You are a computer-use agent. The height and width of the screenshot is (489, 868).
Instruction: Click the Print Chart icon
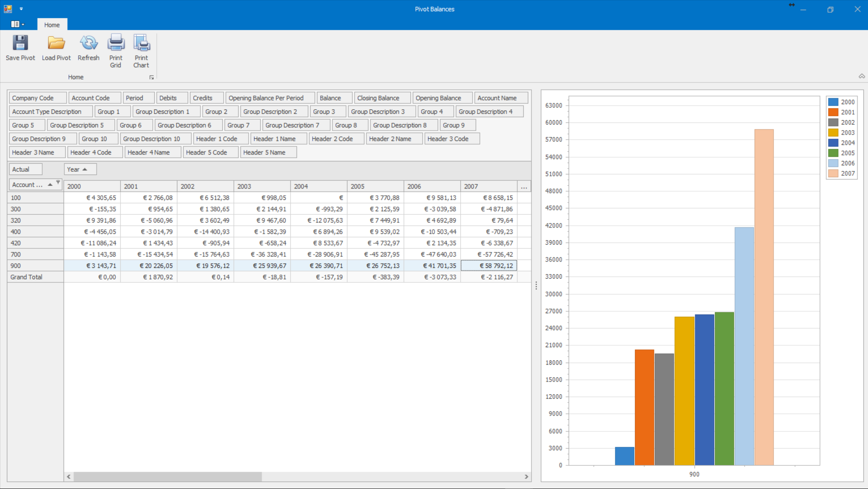click(x=141, y=43)
